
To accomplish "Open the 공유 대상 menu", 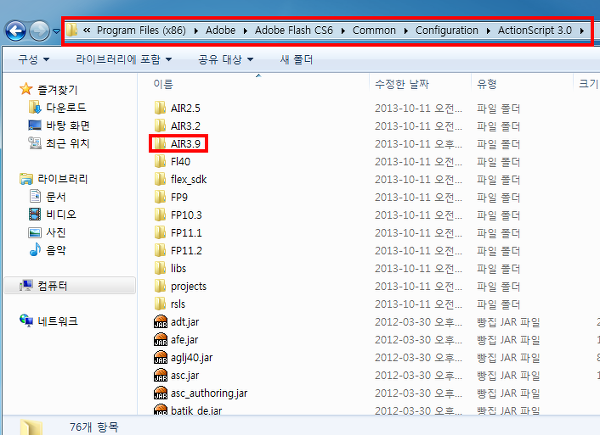I will point(226,59).
